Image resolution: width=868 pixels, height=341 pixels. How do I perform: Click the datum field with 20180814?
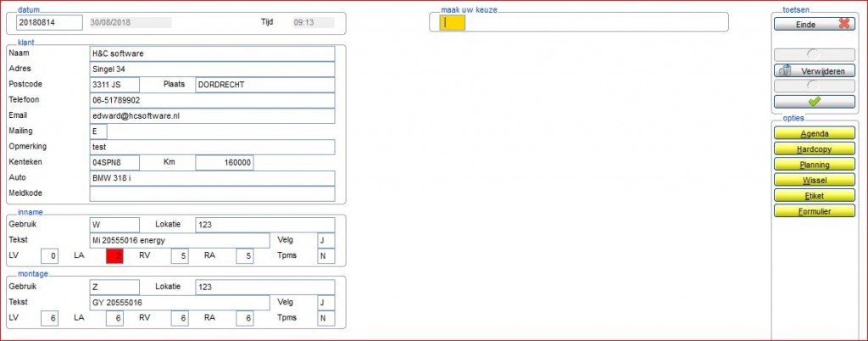pyautogui.click(x=49, y=22)
